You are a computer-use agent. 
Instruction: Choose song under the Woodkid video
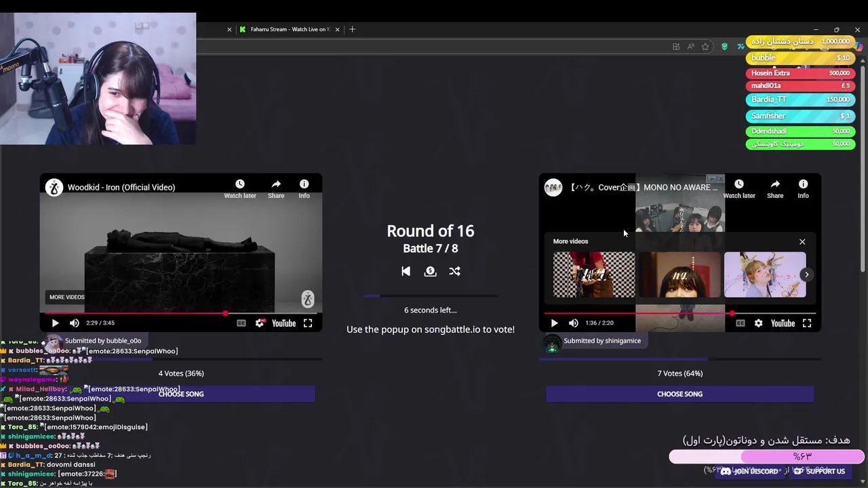pyautogui.click(x=181, y=394)
